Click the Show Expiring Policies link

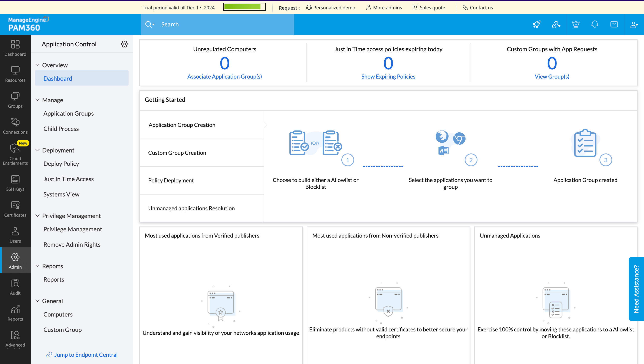point(388,76)
